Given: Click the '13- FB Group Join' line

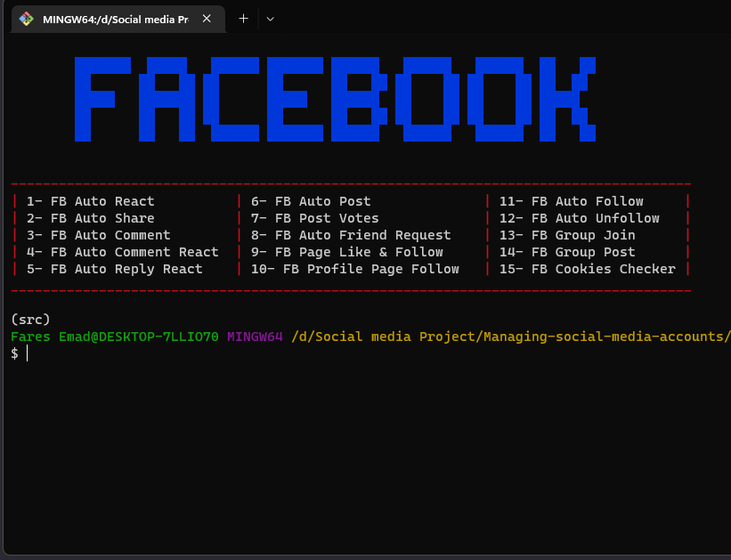Looking at the screenshot, I should pos(567,235).
